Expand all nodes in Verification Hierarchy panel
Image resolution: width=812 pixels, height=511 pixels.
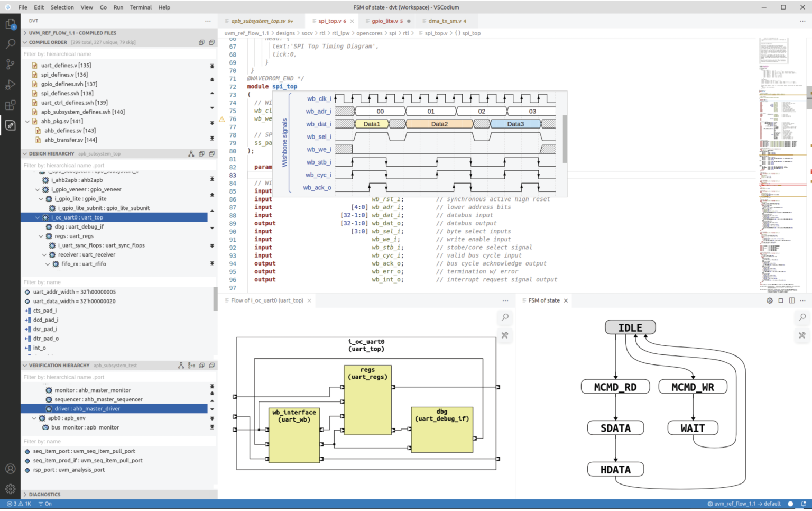(201, 365)
